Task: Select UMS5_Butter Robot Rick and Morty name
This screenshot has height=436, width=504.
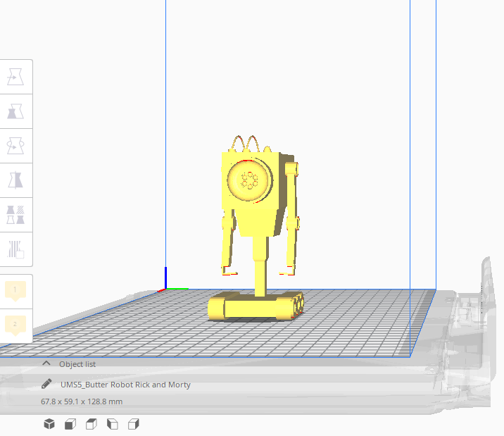Action: (x=125, y=385)
